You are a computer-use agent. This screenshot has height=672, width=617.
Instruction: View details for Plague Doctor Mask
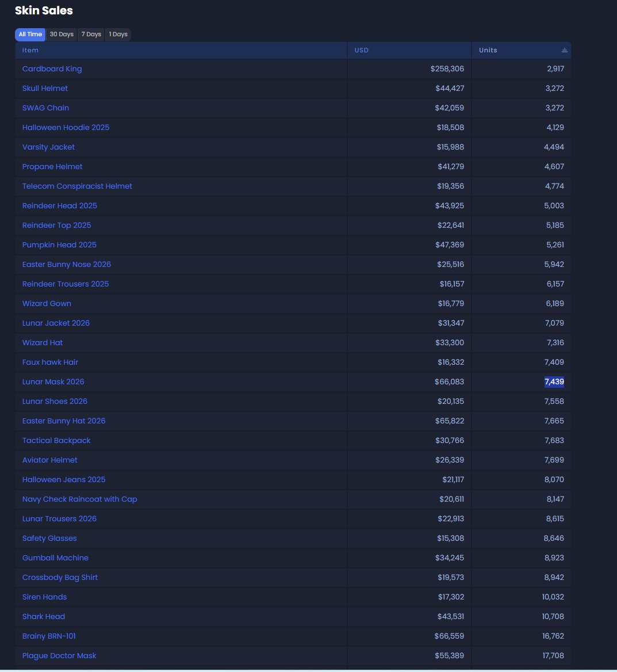click(59, 655)
